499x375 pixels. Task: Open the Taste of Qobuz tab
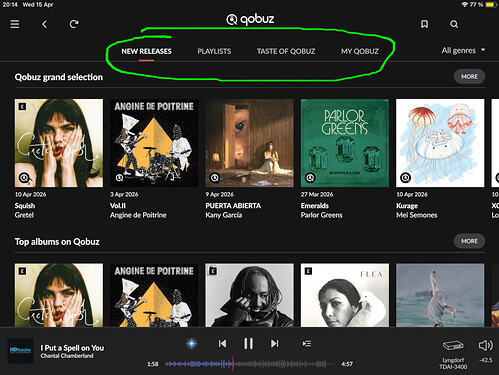[286, 51]
